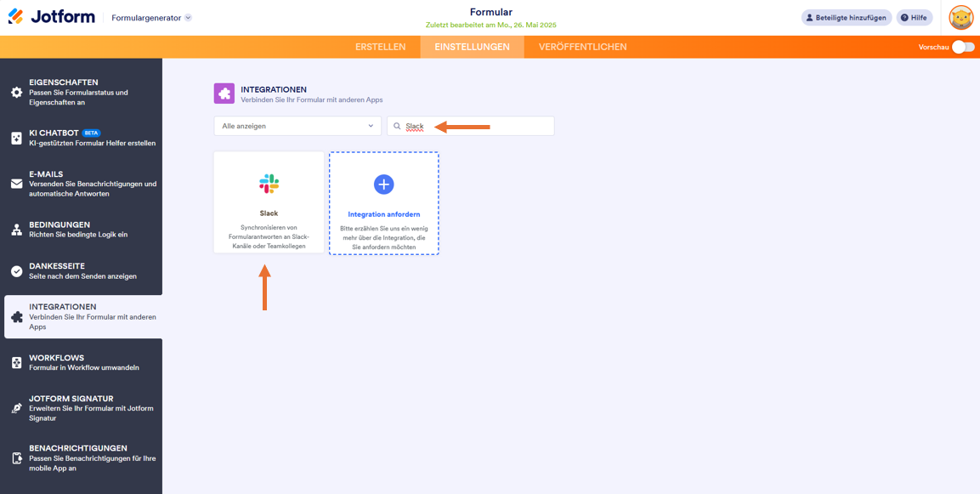
Task: Click the form title Formular
Action: point(490,13)
